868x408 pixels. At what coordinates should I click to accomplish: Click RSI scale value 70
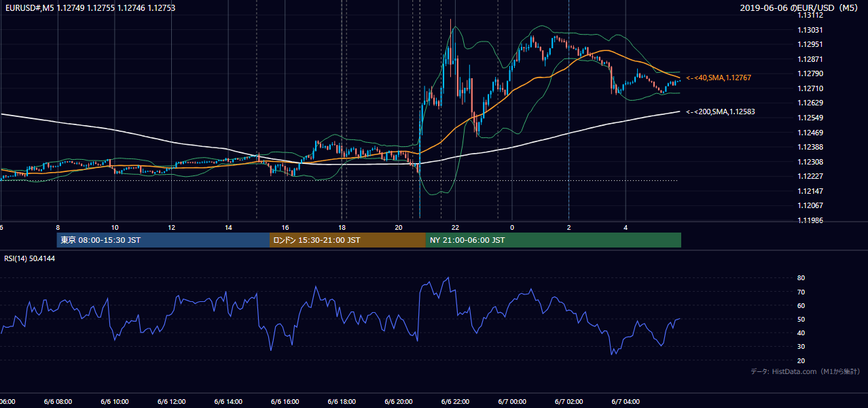click(x=801, y=292)
